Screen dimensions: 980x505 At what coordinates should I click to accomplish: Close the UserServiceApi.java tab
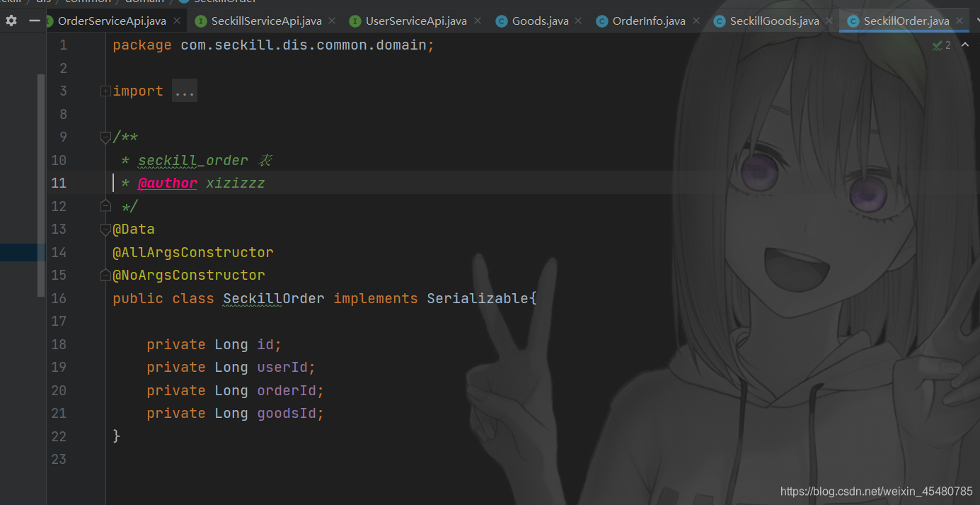pos(477,21)
